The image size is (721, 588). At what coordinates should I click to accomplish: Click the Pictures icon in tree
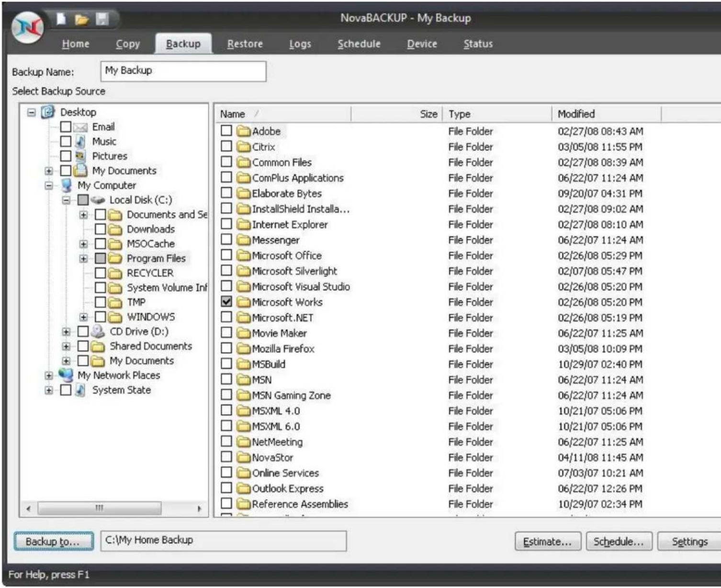(x=80, y=156)
